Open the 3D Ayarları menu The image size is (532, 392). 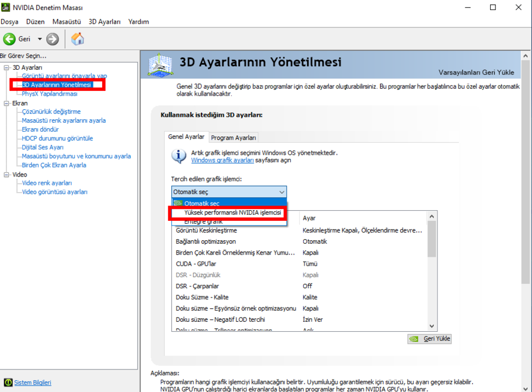[x=105, y=22]
